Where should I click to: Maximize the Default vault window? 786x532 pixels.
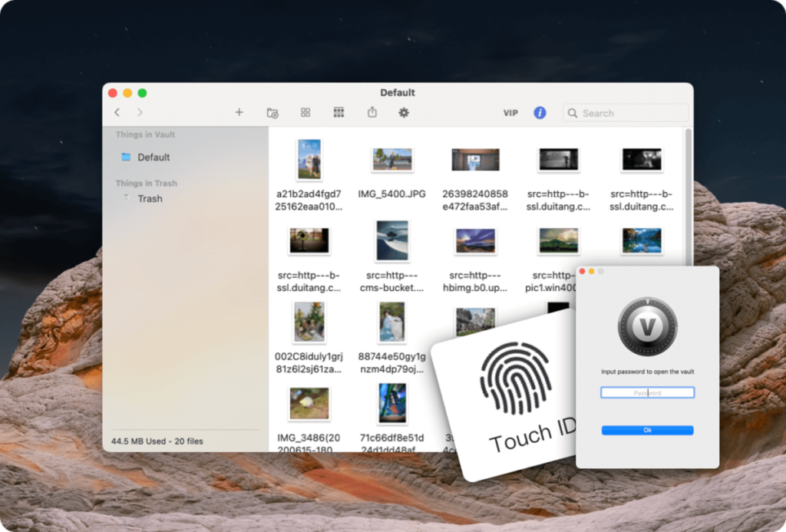[142, 93]
